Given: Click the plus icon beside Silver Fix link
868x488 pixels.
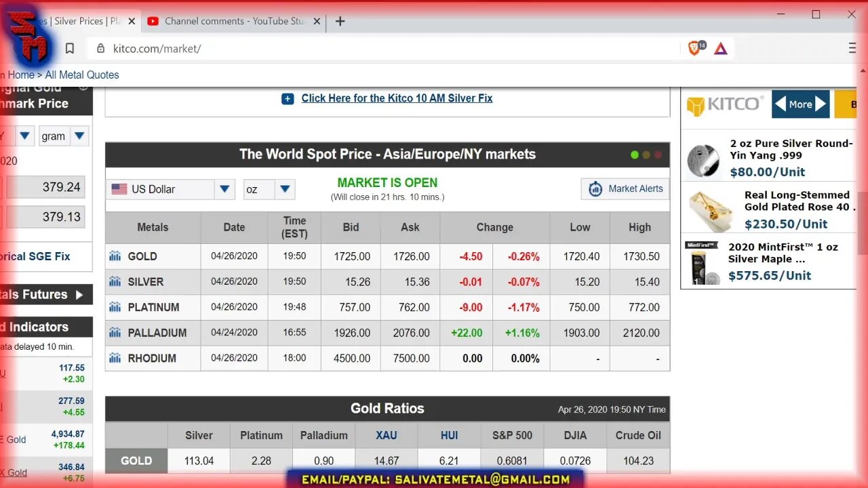Looking at the screenshot, I should (288, 98).
